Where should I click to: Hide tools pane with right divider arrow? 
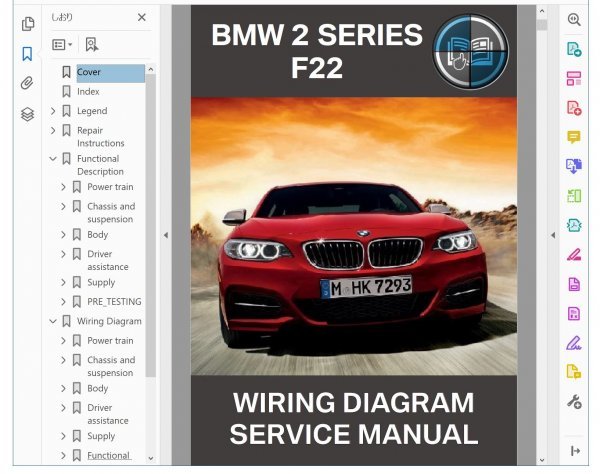click(553, 235)
